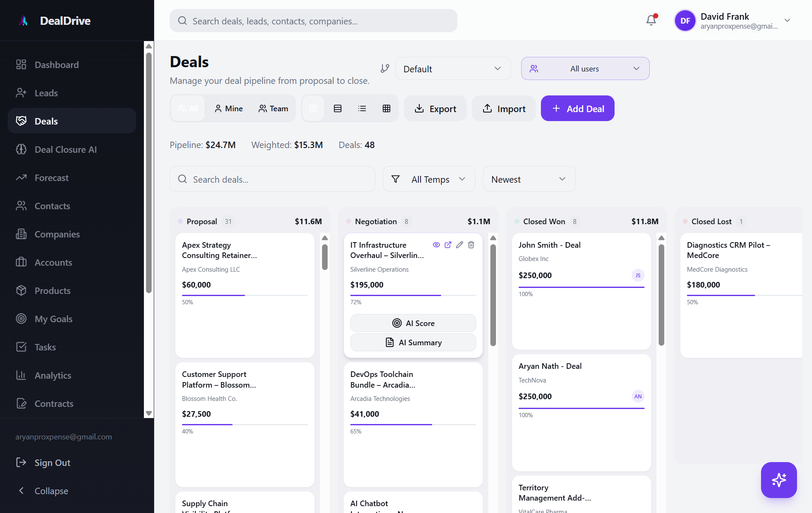Click the header search magnifier icon
The image size is (812, 513).
[182, 21]
